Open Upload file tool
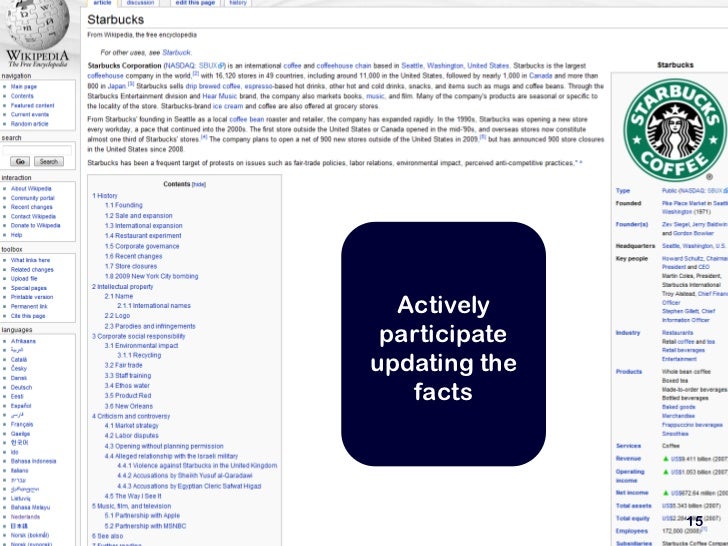The width and height of the screenshot is (728, 546). (x=24, y=279)
